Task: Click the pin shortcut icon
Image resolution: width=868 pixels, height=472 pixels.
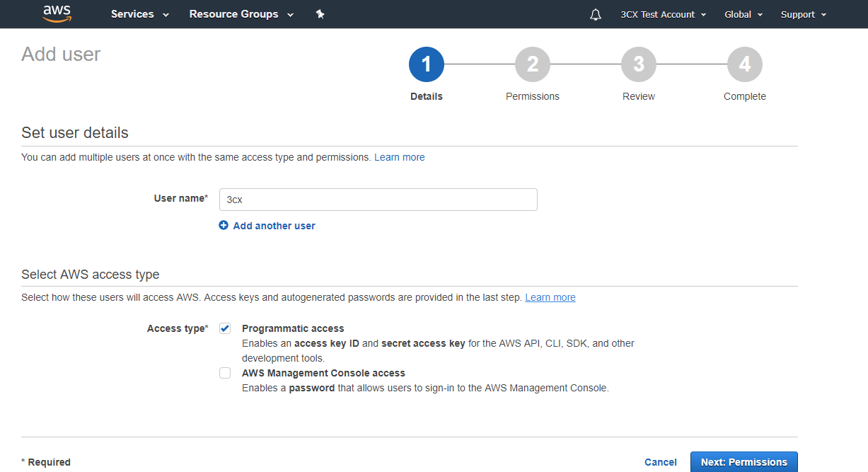Action: [320, 14]
